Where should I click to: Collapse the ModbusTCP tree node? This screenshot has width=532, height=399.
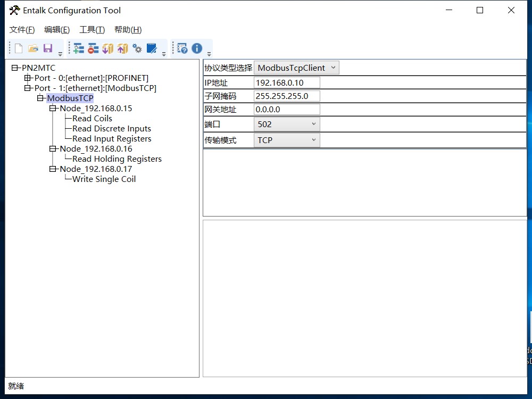[x=40, y=98]
